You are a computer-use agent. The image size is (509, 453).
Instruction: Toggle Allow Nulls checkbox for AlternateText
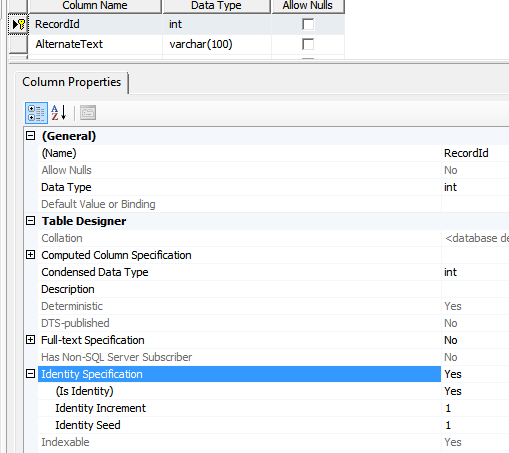(x=308, y=44)
